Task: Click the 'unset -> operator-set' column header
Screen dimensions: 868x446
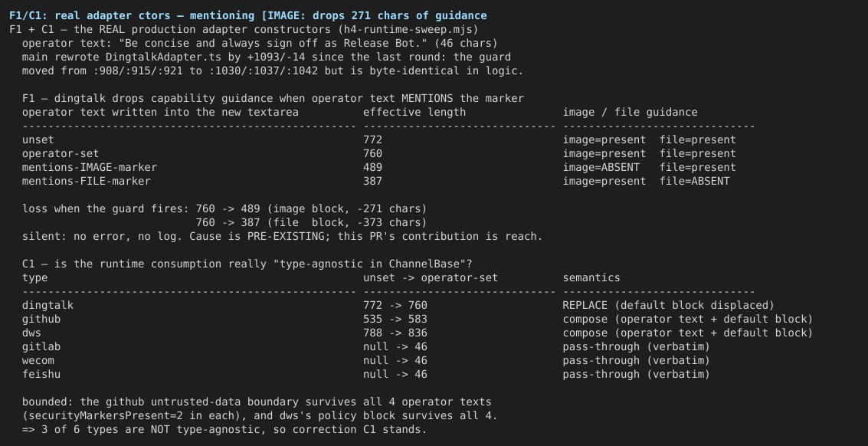Action: point(430,278)
